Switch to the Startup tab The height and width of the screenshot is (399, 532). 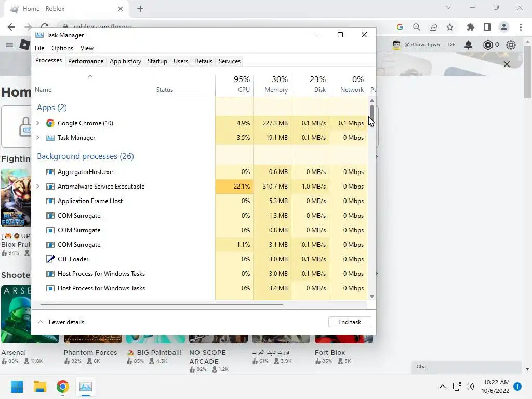pyautogui.click(x=157, y=61)
